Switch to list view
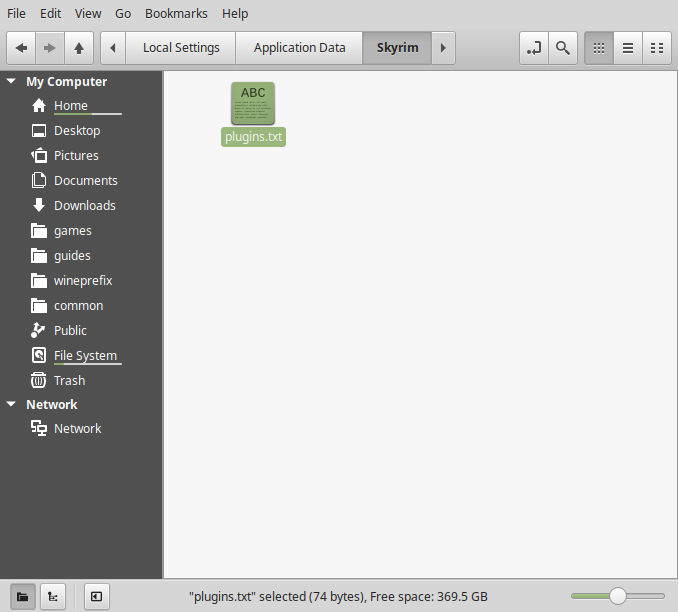Image resolution: width=678 pixels, height=612 pixels. click(628, 48)
